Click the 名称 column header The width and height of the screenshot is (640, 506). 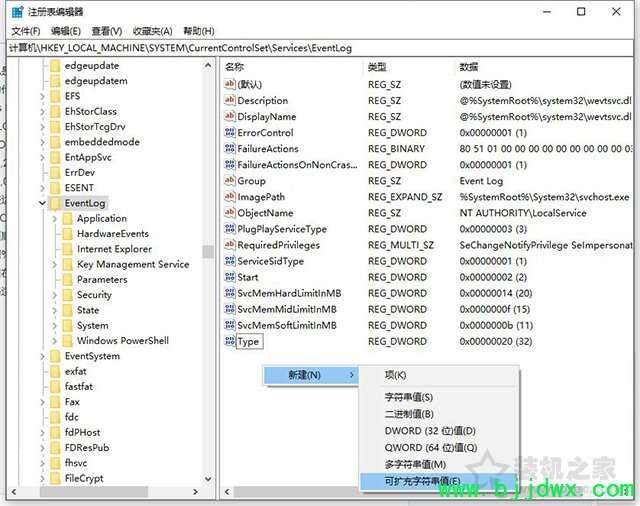pyautogui.click(x=291, y=67)
